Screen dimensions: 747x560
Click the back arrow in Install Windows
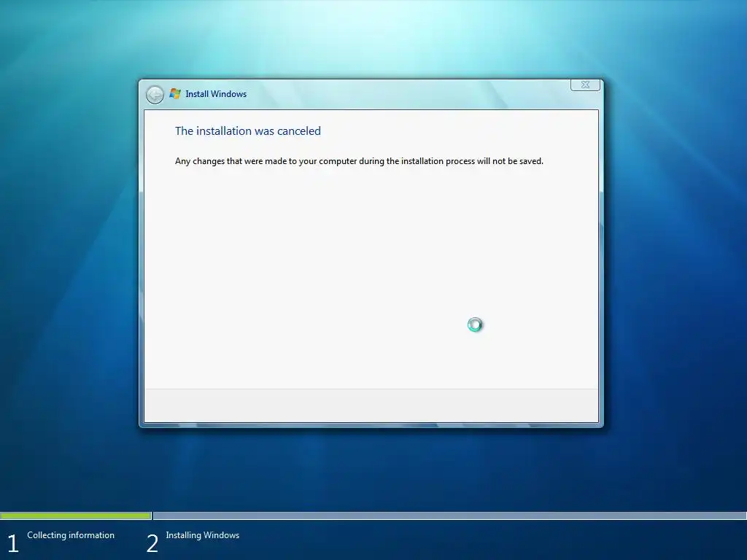[155, 95]
